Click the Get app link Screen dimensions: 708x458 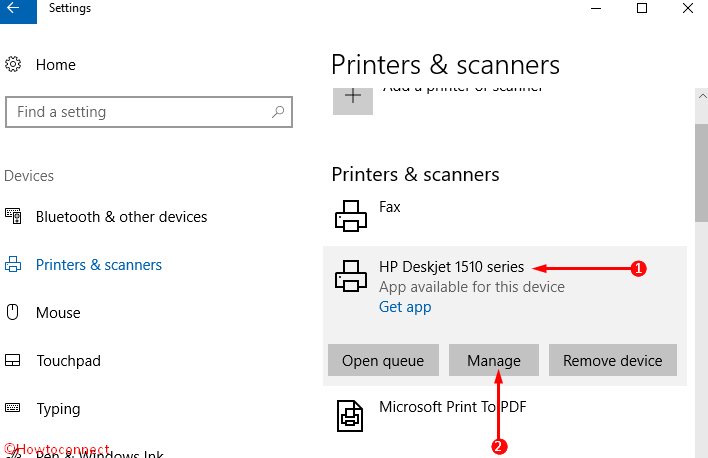[405, 307]
